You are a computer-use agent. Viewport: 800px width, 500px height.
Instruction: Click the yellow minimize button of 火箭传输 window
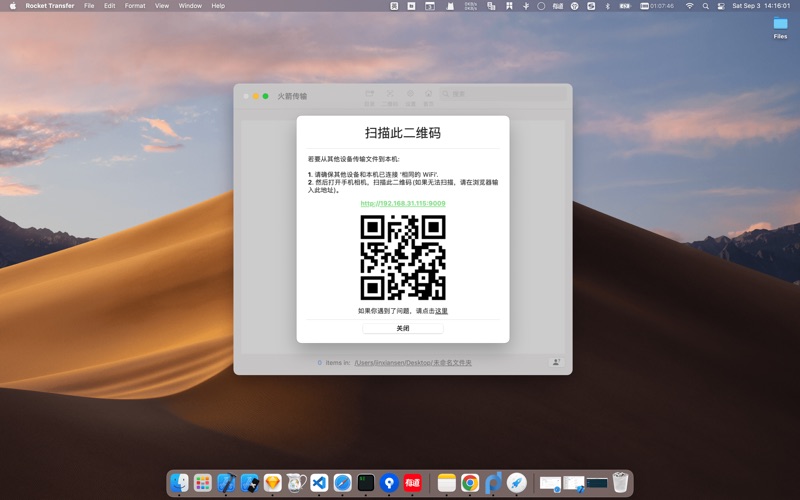click(256, 96)
